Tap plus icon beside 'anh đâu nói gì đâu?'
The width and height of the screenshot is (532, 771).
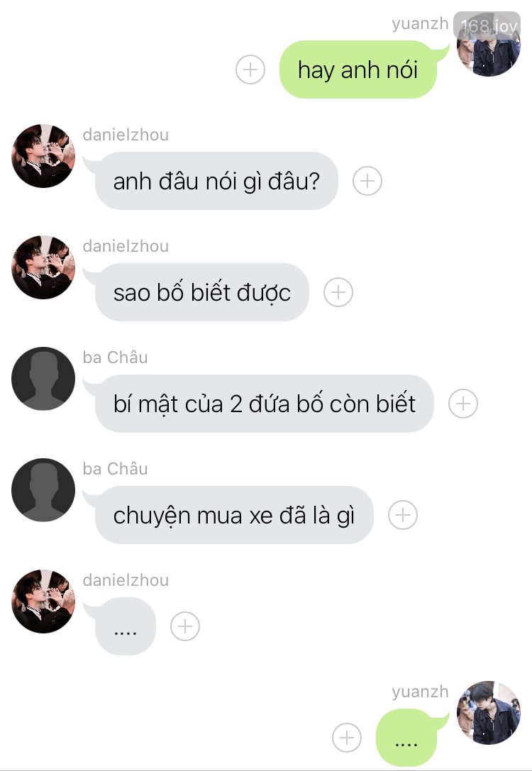[x=367, y=181]
